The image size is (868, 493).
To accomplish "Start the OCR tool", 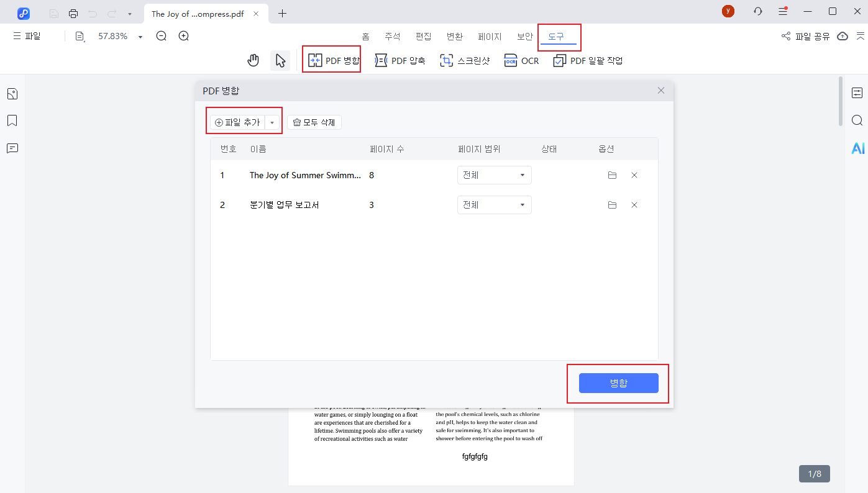I will [x=521, y=60].
